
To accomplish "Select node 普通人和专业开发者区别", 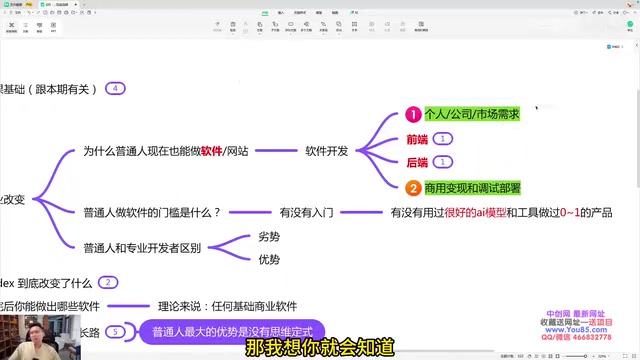I will [x=142, y=248].
